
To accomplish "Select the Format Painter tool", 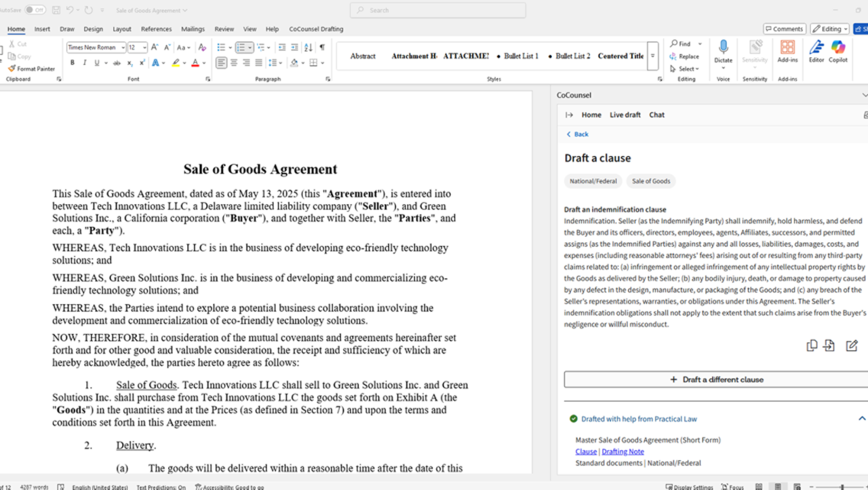I will point(32,69).
